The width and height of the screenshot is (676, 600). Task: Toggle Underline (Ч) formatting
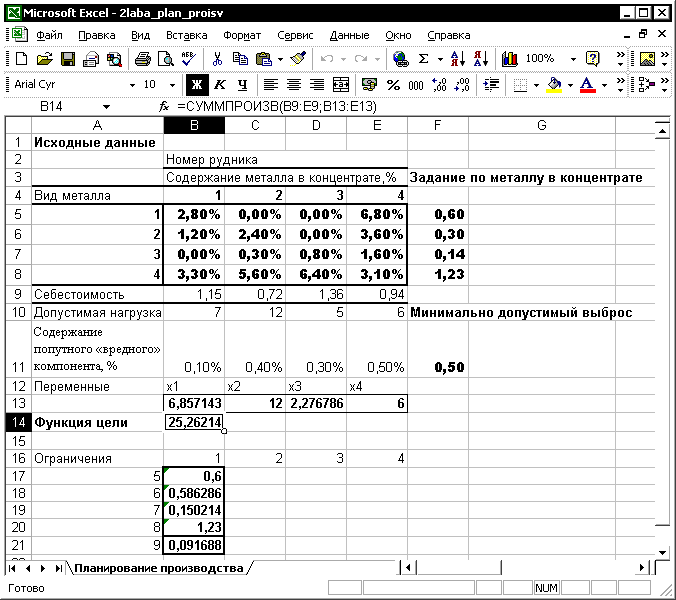[x=243, y=85]
